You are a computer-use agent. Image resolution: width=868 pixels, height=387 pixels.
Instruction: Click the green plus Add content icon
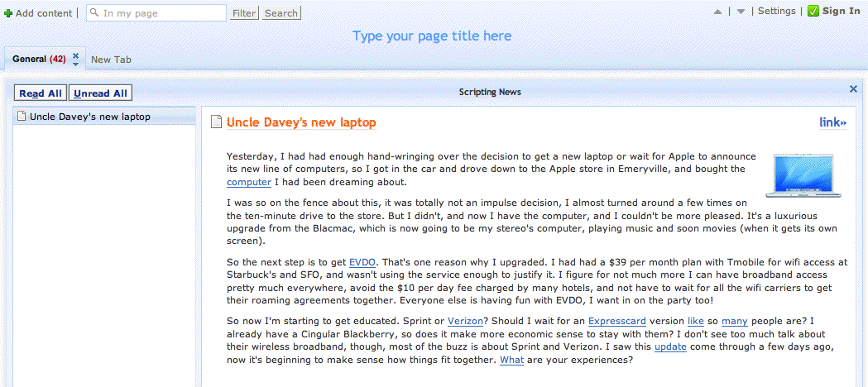8,13
